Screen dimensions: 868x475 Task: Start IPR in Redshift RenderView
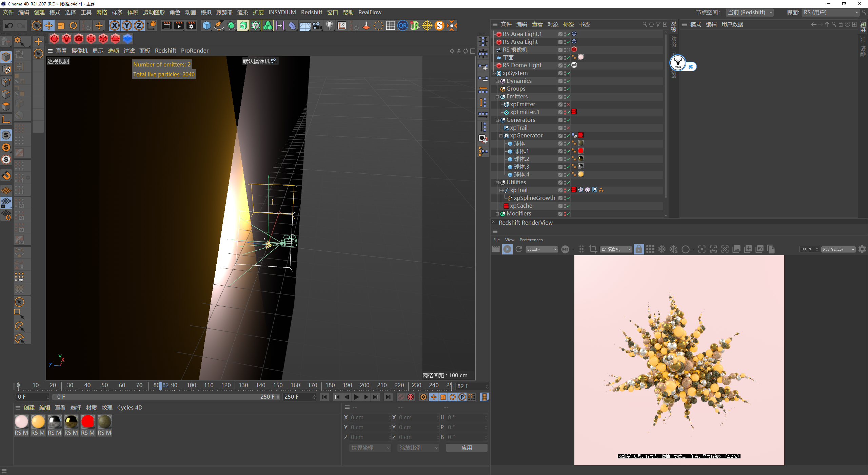[507, 249]
